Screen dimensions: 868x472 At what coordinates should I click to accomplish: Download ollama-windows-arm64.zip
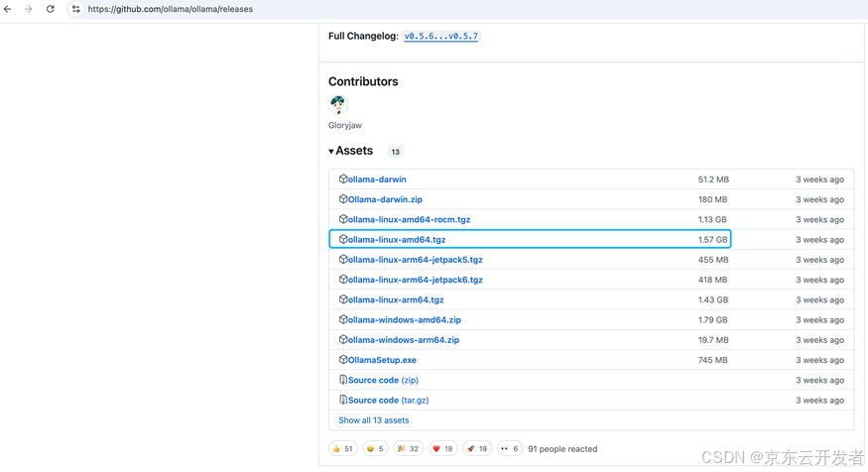[404, 340]
